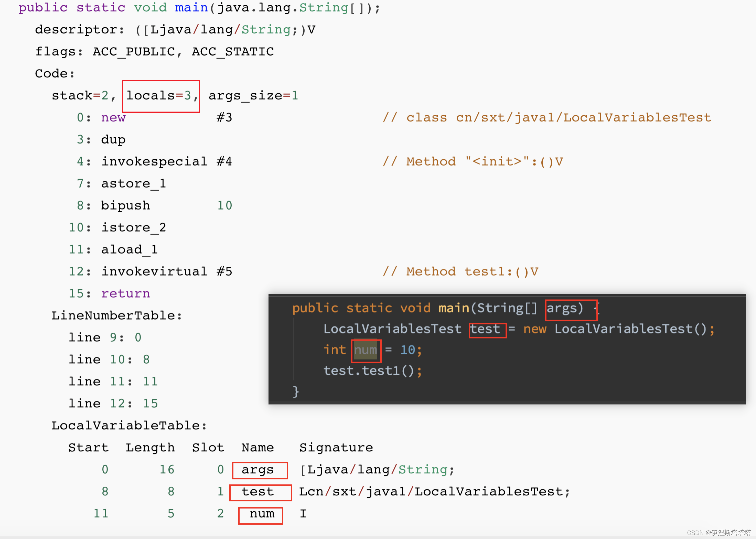This screenshot has height=539, width=756.
Task: Click the length value '16' in args row
Action: [167, 469]
